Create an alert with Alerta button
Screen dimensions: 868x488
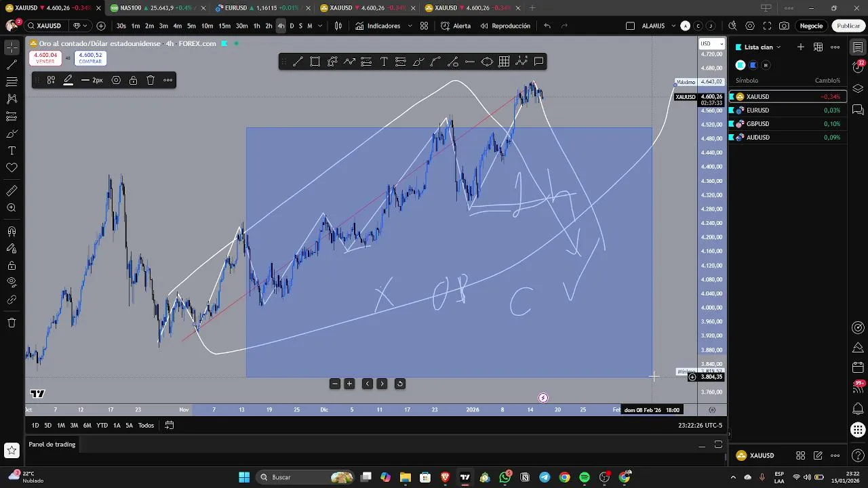point(456,26)
